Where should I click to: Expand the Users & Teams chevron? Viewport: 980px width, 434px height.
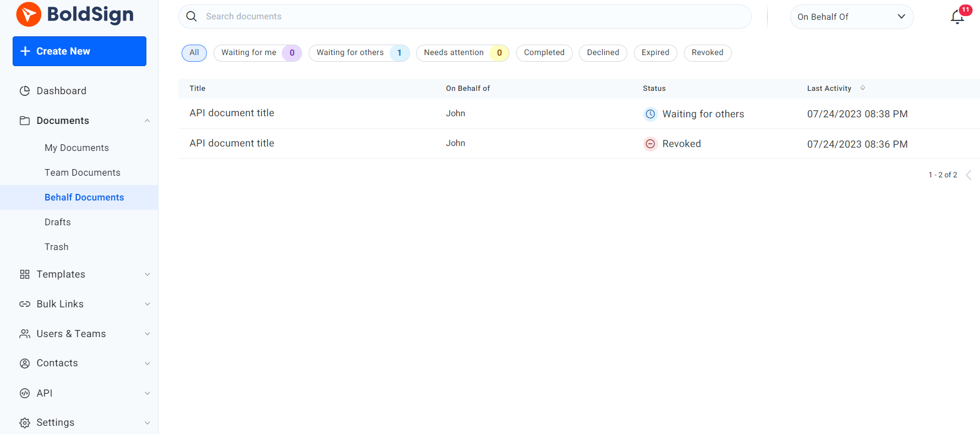tap(147, 334)
